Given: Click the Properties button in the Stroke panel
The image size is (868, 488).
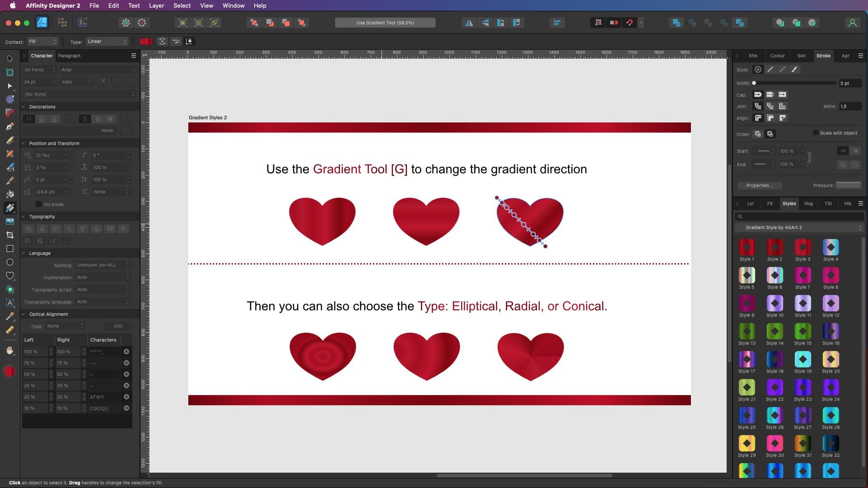Looking at the screenshot, I should 760,186.
